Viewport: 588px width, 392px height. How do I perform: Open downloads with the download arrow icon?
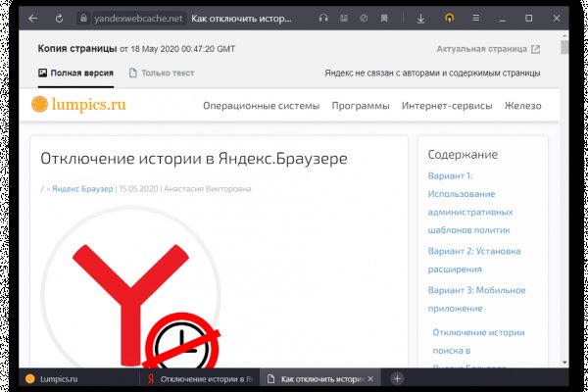pos(420,18)
